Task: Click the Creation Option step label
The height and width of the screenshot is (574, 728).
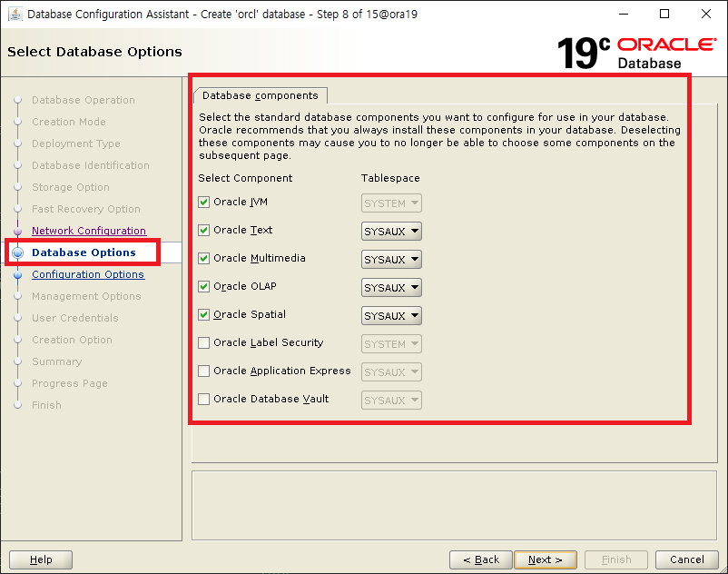Action: click(72, 340)
